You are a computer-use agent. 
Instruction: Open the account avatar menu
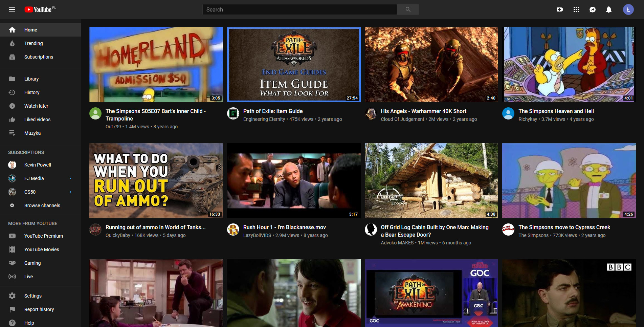[628, 9]
